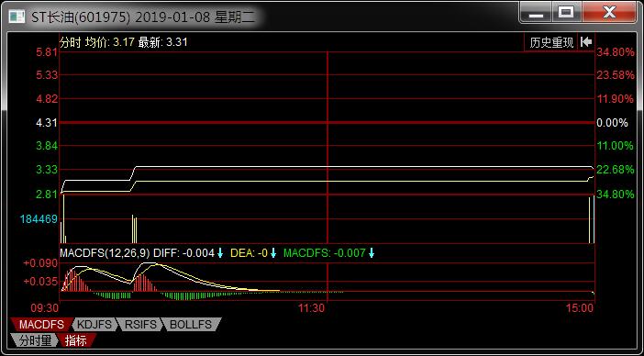The height and width of the screenshot is (356, 644).
Task: Switch to the KDJFS indicator tab
Action: click(x=94, y=325)
